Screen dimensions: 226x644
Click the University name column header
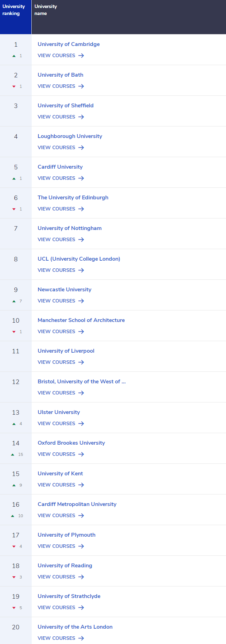click(x=129, y=17)
